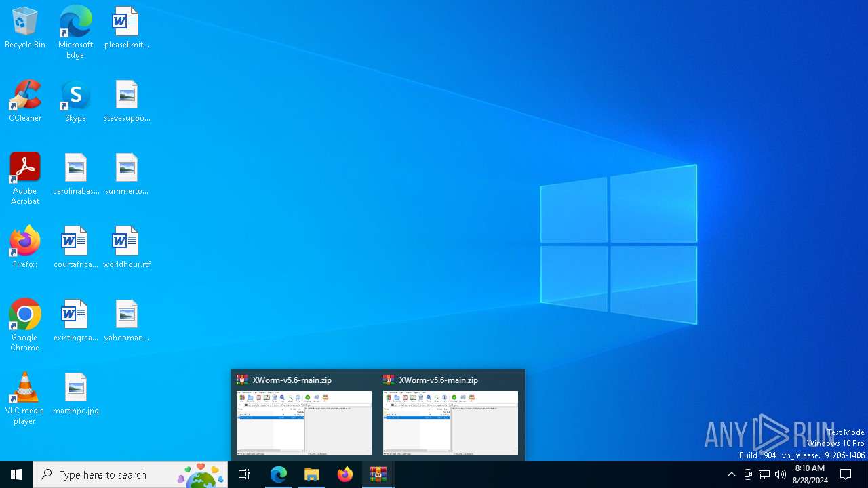Open the Action Center notifications icon
Image resolution: width=868 pixels, height=488 pixels.
846,474
